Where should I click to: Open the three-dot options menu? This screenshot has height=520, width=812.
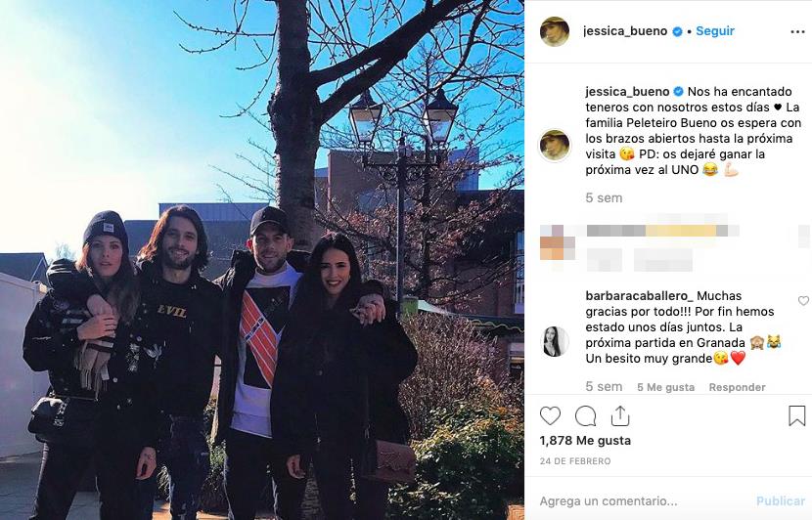point(797,32)
